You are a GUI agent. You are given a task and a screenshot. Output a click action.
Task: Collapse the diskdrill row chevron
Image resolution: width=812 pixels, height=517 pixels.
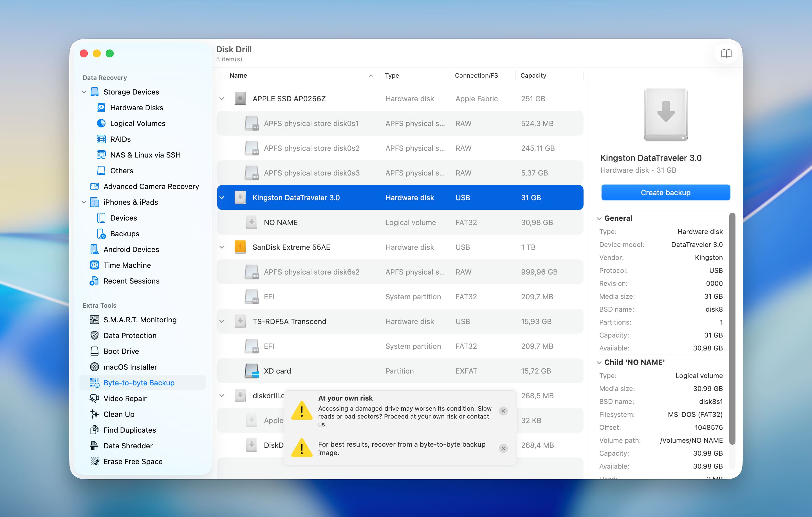coord(221,396)
